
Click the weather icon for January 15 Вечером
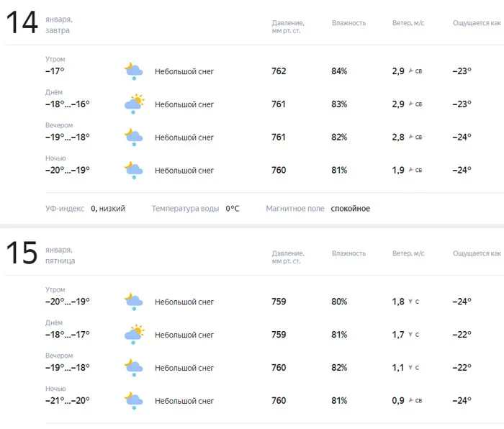click(x=133, y=368)
